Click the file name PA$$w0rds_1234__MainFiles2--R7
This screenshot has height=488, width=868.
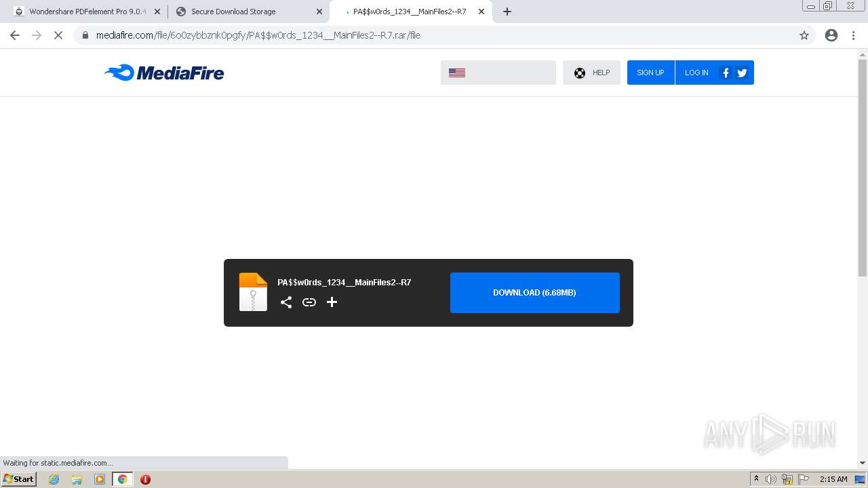(344, 283)
